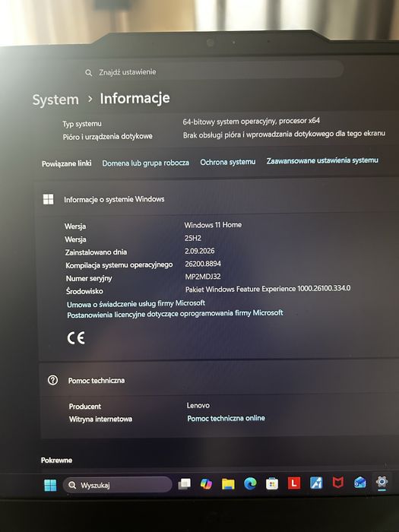
Task: Select the serial number MP2MDJ32
Action: point(203,277)
